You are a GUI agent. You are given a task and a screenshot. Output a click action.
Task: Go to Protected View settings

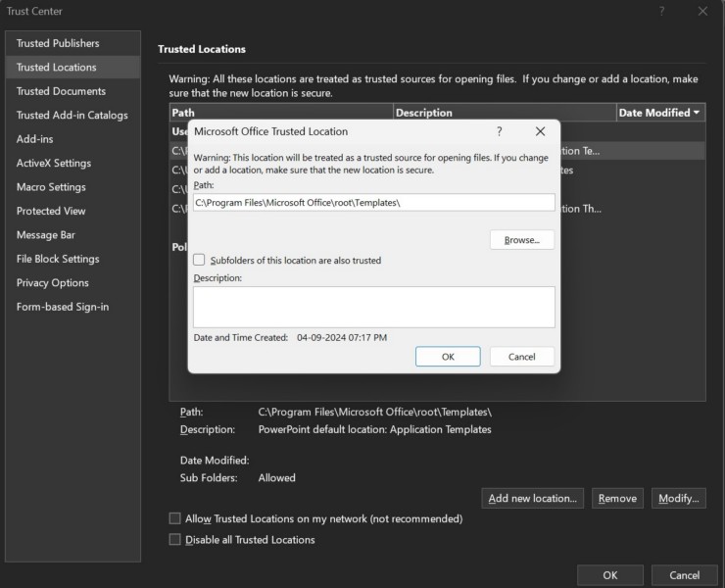pos(51,211)
